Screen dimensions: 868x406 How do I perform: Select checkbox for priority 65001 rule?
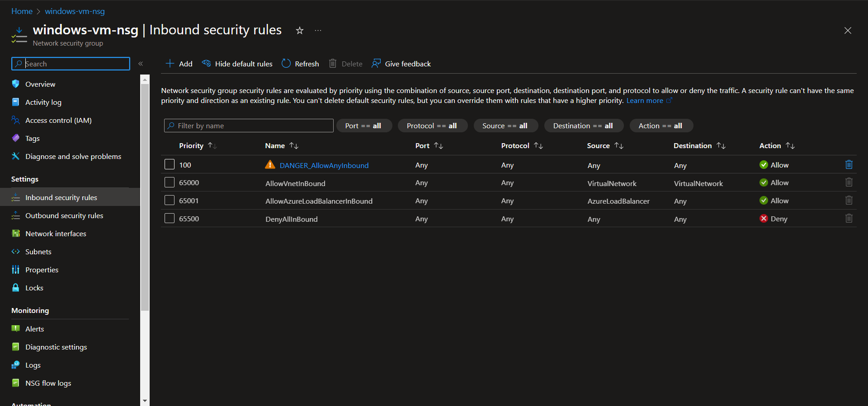tap(170, 201)
